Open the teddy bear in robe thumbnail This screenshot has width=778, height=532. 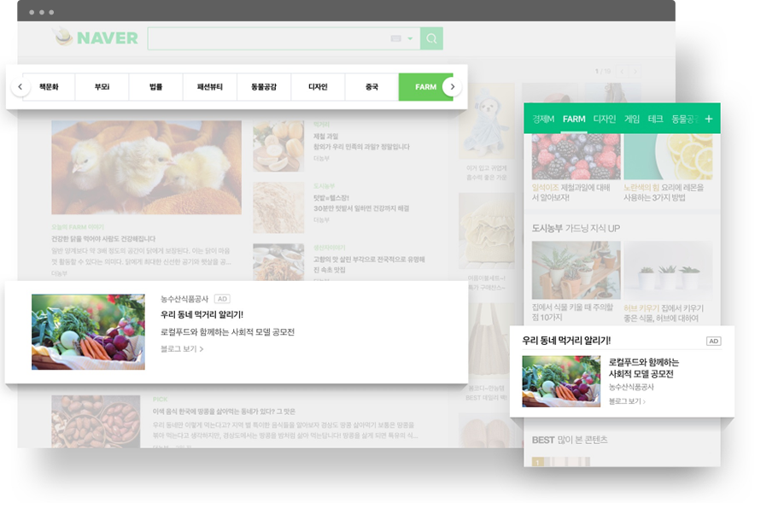pos(487,121)
